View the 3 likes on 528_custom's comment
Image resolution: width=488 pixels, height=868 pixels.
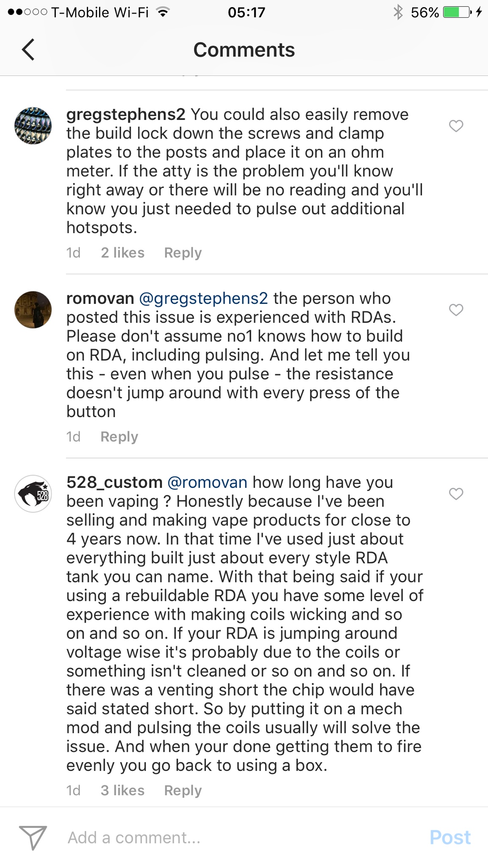pyautogui.click(x=122, y=790)
